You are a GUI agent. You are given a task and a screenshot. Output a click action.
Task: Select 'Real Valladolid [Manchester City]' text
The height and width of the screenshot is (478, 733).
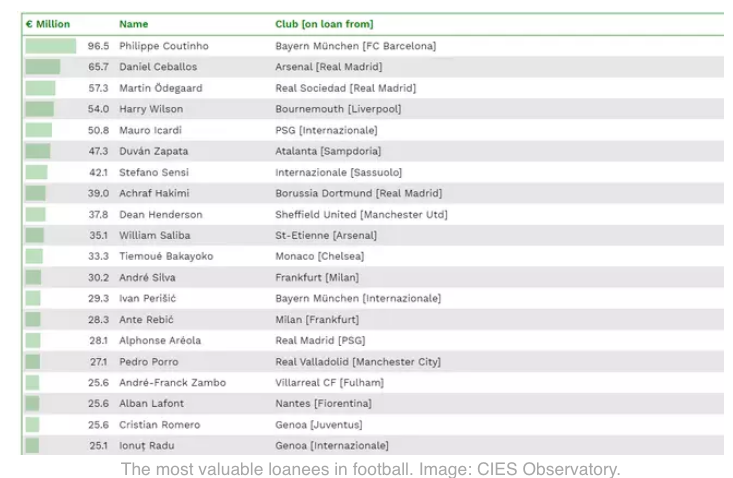click(x=358, y=362)
